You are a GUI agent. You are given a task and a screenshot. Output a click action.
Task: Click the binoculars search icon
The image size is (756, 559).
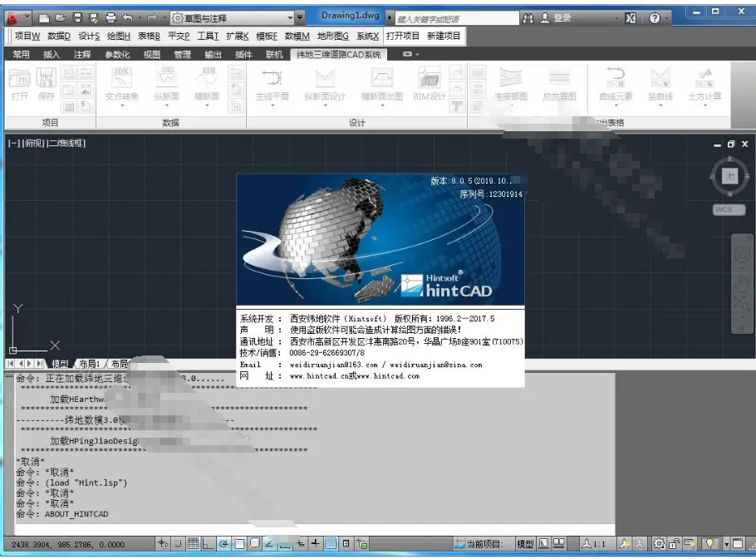(528, 18)
